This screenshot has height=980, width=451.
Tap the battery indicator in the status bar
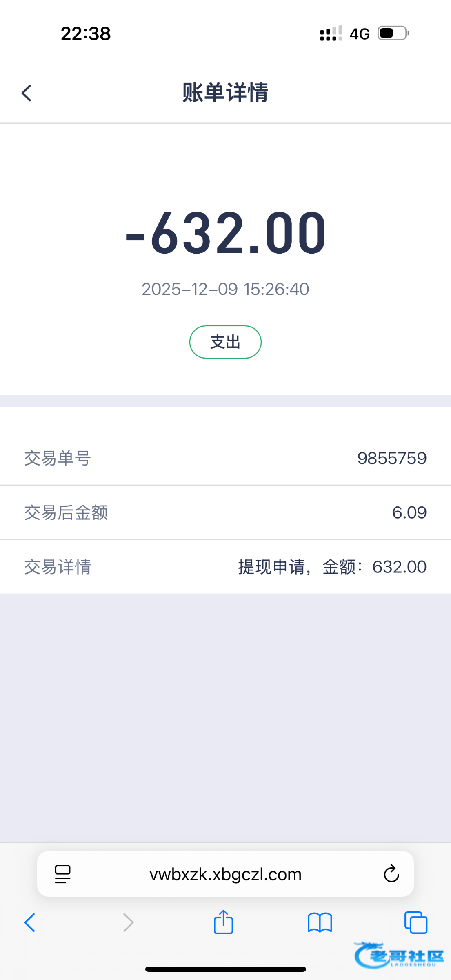(393, 33)
